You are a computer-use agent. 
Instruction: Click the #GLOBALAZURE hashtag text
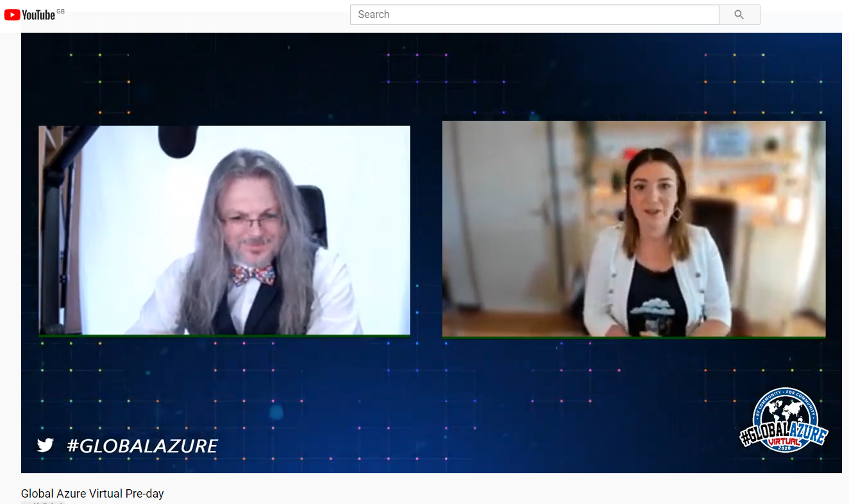click(x=142, y=446)
